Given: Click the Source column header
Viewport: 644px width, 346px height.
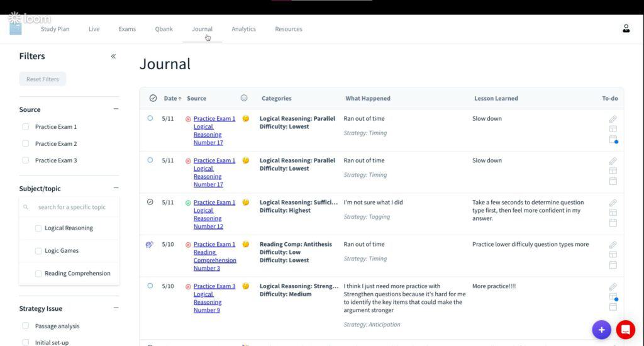Looking at the screenshot, I should pyautogui.click(x=196, y=98).
